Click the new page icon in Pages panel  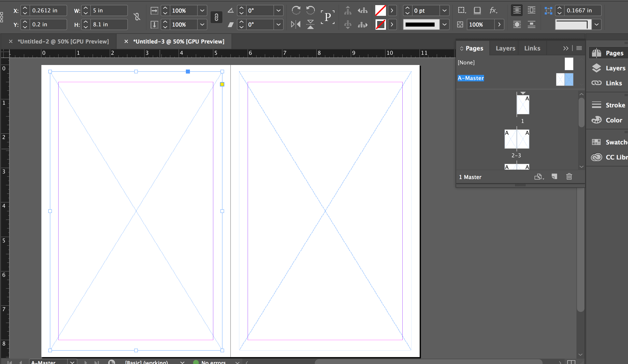point(554,177)
